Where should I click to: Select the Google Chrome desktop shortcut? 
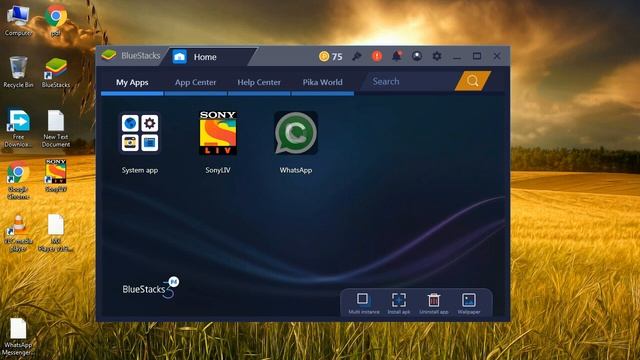[x=18, y=180]
